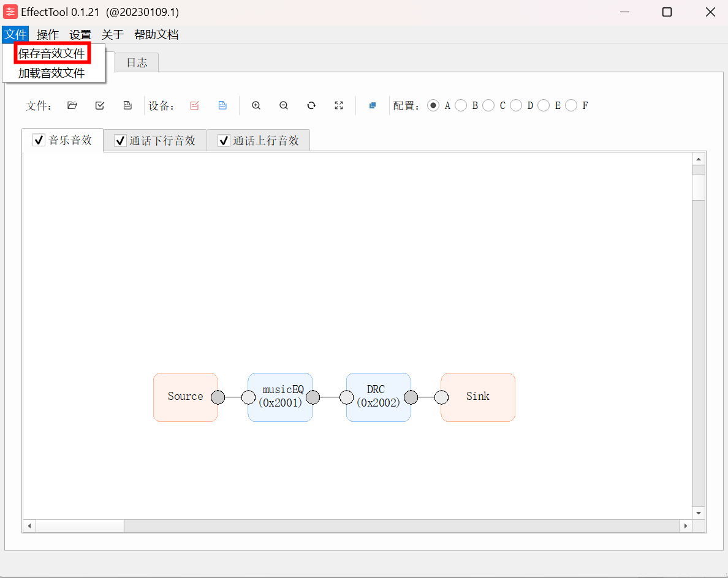Click the blue device read icon
The height and width of the screenshot is (578, 728).
[x=222, y=105]
